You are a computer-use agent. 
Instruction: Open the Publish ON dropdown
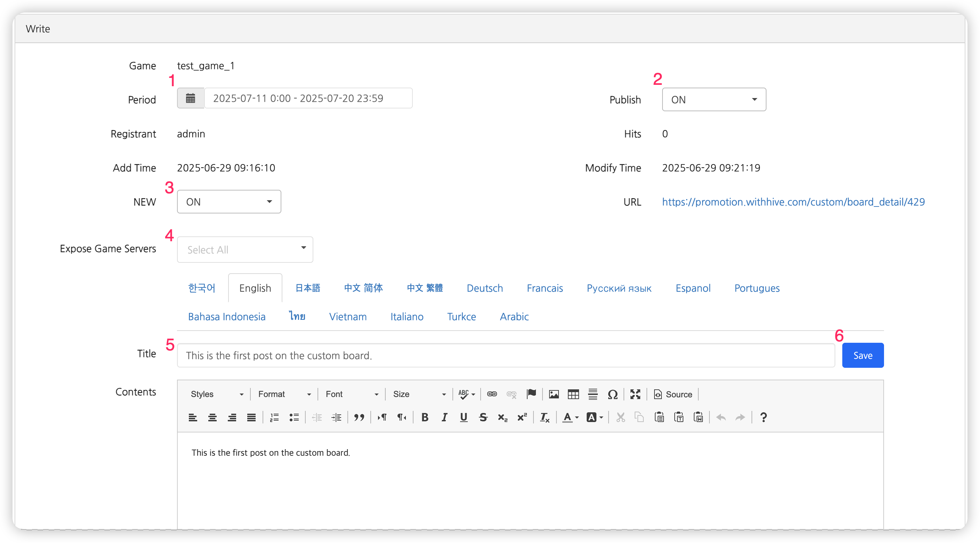[714, 100]
